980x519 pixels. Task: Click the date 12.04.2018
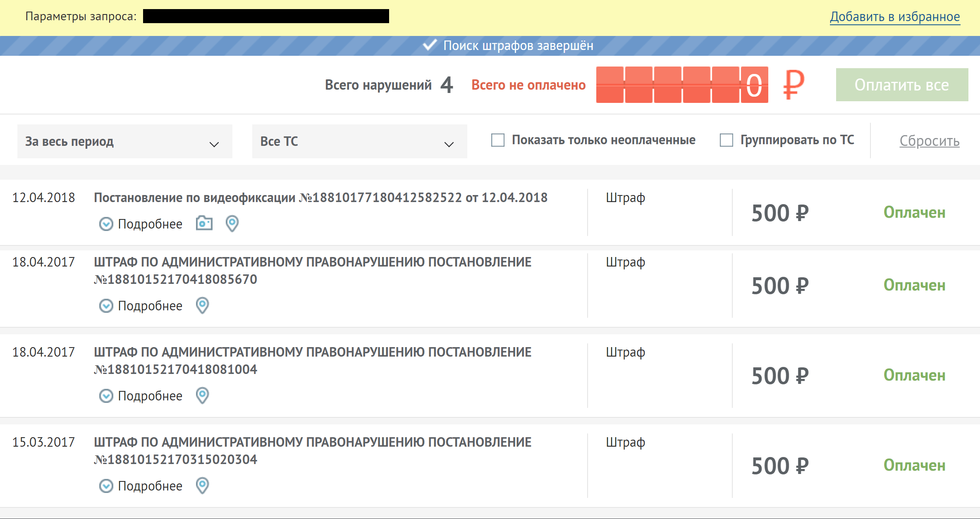(43, 198)
